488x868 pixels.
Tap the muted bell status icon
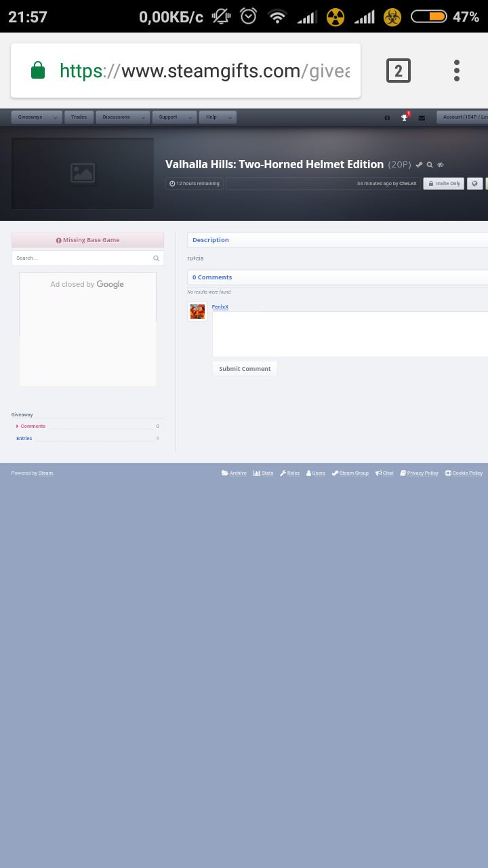tap(221, 16)
